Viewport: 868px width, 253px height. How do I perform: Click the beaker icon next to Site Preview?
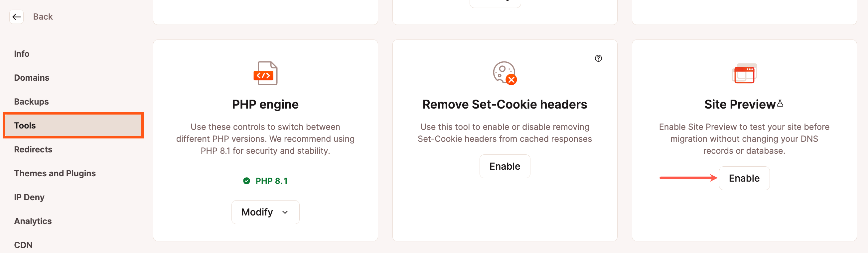pos(781,103)
